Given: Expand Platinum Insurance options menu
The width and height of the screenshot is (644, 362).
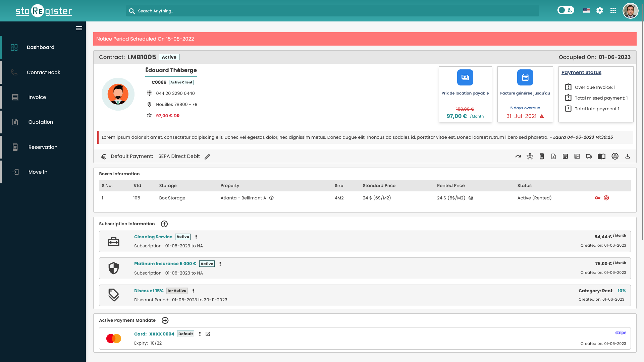Looking at the screenshot, I should 220,263.
